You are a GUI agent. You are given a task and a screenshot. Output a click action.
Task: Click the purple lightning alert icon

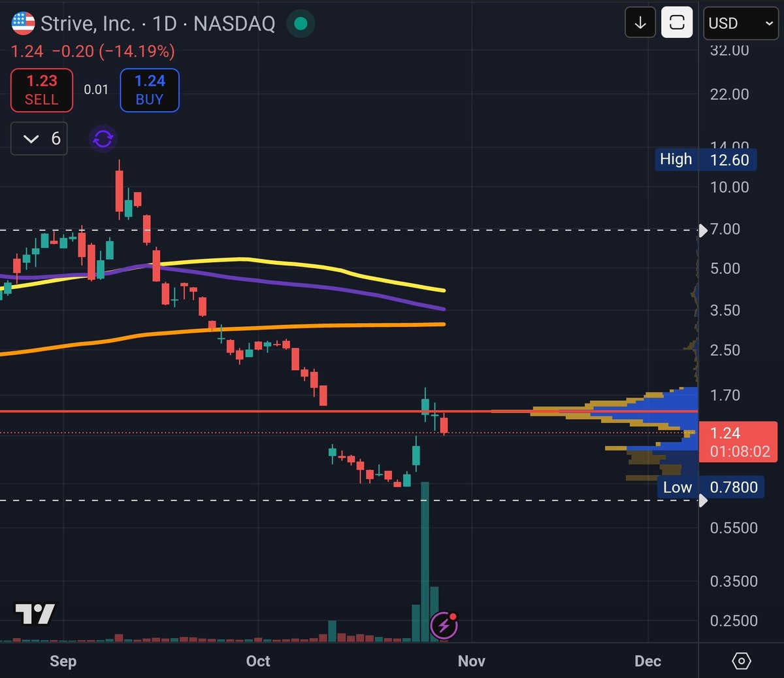444,626
